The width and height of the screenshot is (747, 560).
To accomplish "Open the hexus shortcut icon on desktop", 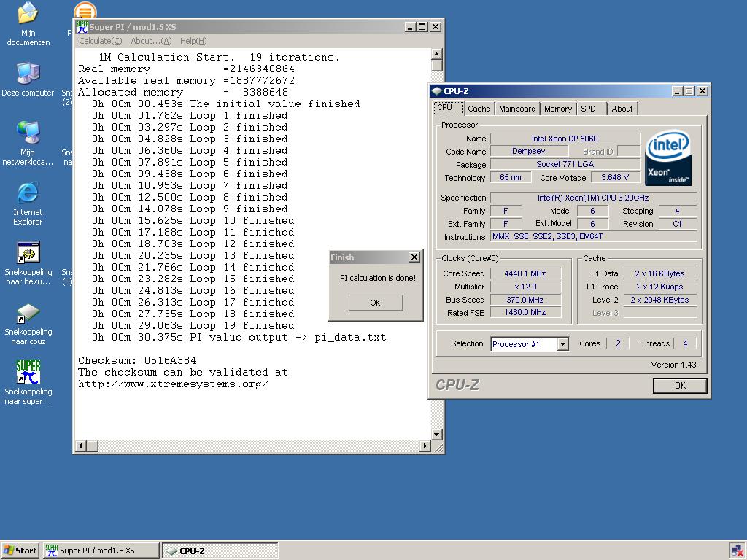I will (x=28, y=263).
